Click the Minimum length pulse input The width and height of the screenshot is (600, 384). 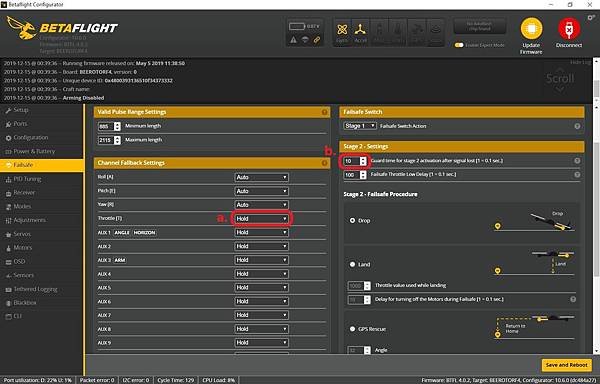pos(109,126)
